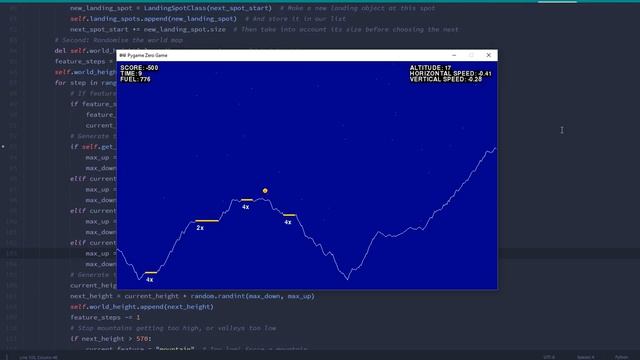Click the Line/Column position in editor status bar
The height and width of the screenshot is (360, 640).
[x=38, y=357]
